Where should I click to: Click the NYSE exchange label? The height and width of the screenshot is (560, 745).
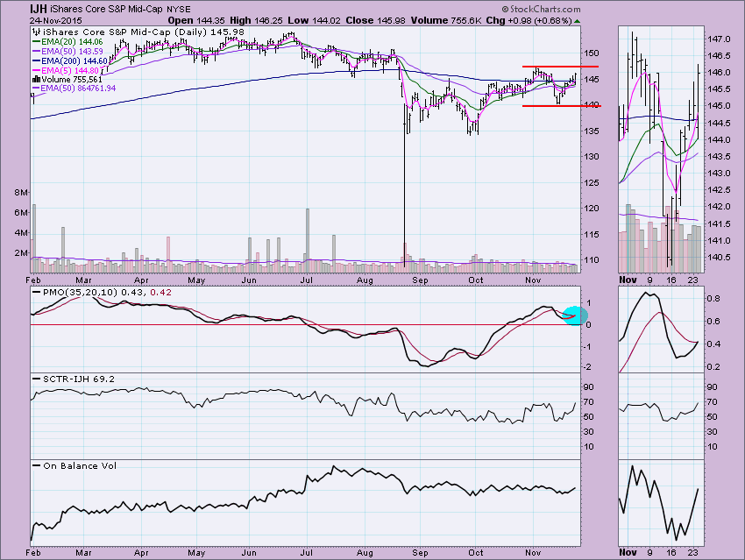179,10
